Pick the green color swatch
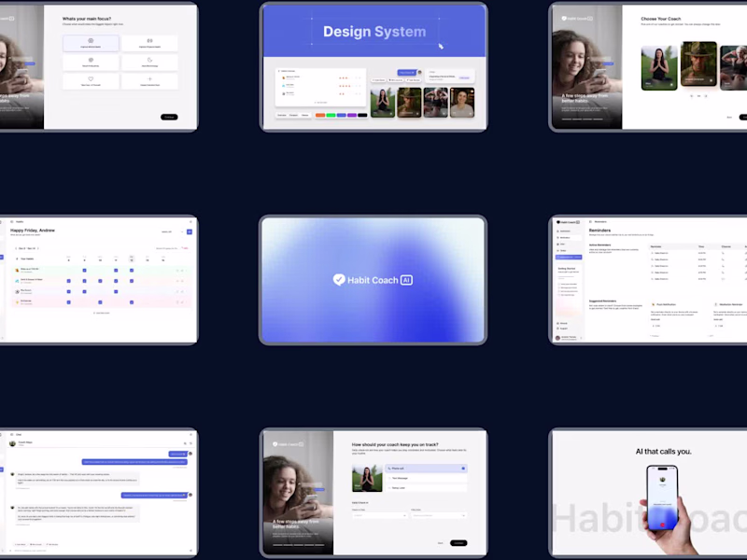The image size is (747, 560). [331, 115]
